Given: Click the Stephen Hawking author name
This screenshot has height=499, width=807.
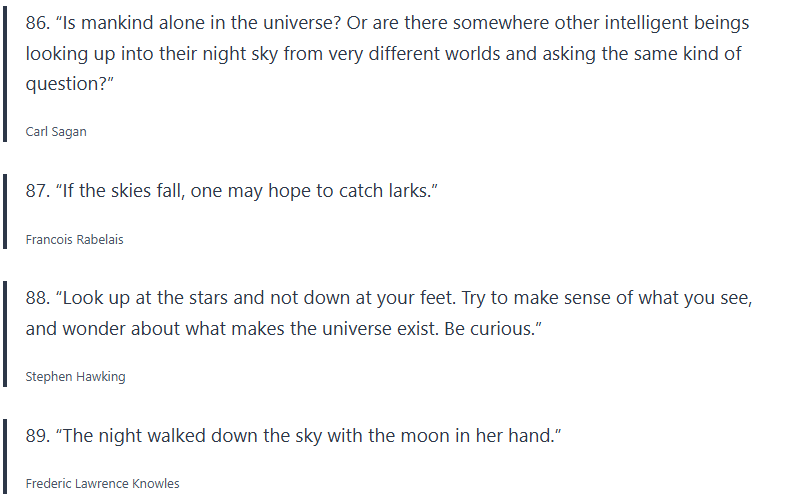Looking at the screenshot, I should 75,377.
